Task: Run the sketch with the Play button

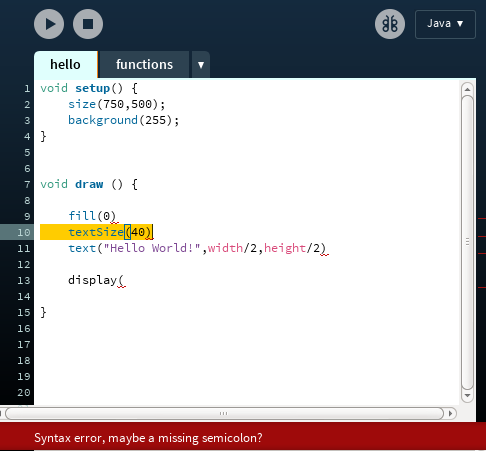Action: (x=49, y=24)
